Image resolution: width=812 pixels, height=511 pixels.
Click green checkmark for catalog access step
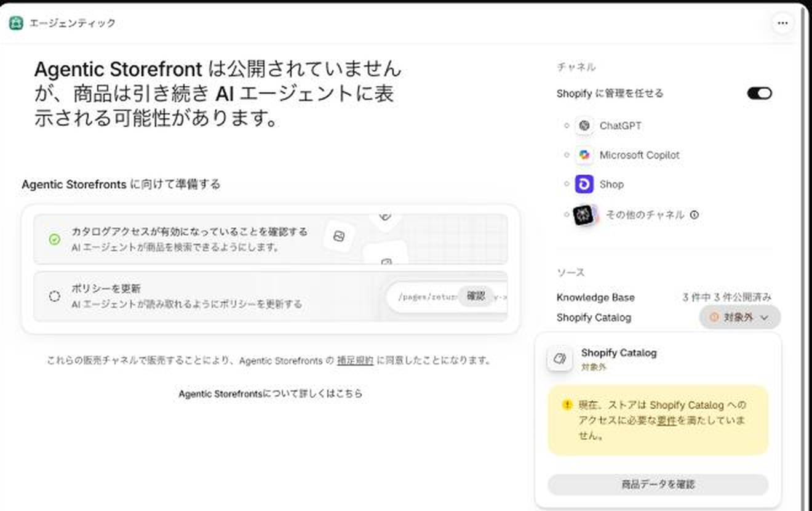click(x=54, y=239)
